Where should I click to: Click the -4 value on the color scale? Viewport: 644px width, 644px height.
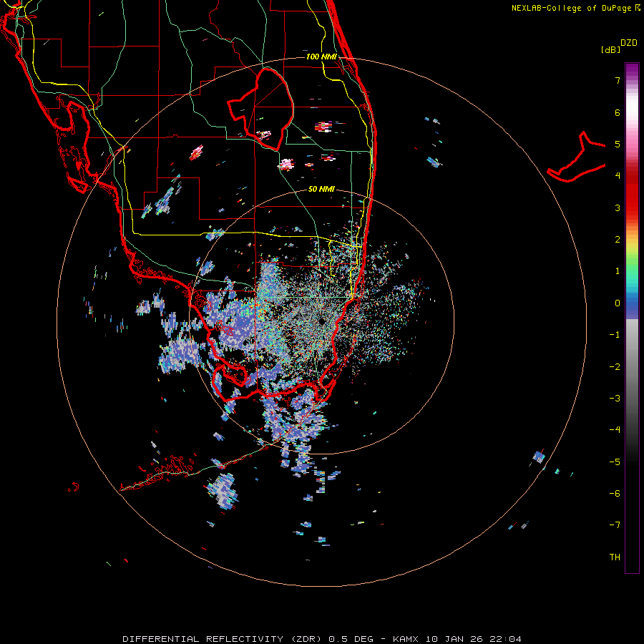click(x=615, y=429)
